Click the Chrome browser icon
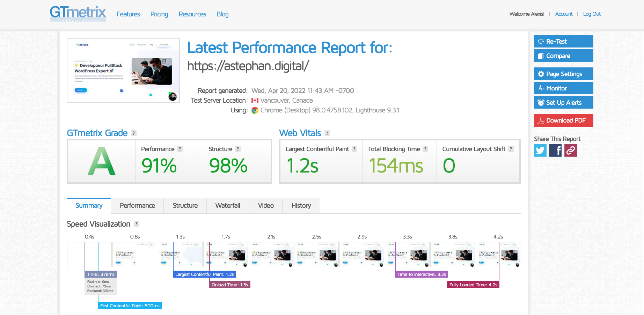The height and width of the screenshot is (315, 644). [255, 110]
